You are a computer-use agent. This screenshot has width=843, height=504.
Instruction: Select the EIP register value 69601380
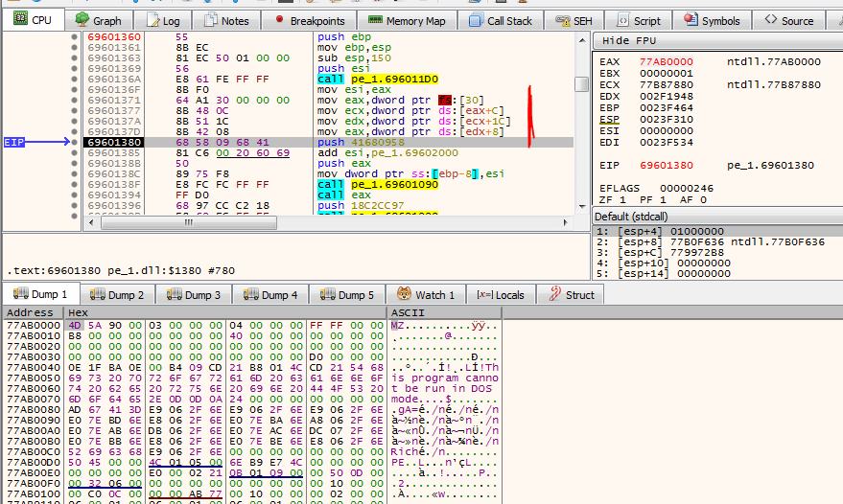point(667,166)
